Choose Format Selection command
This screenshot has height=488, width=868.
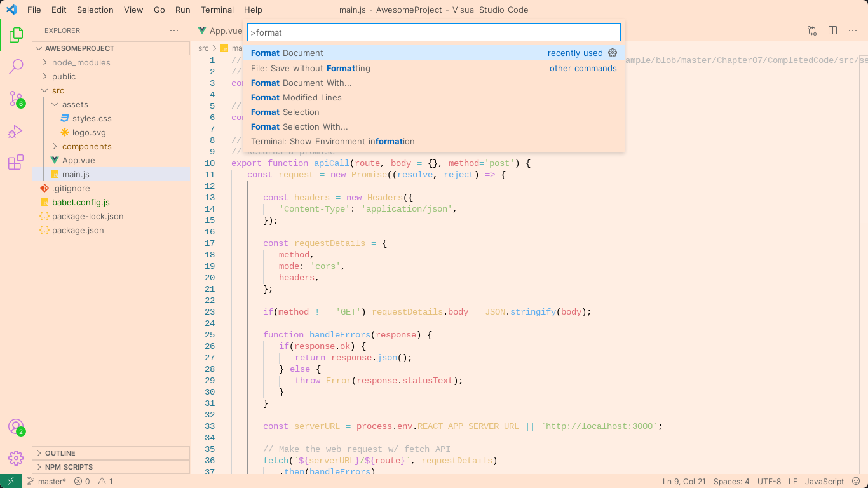[x=434, y=112]
